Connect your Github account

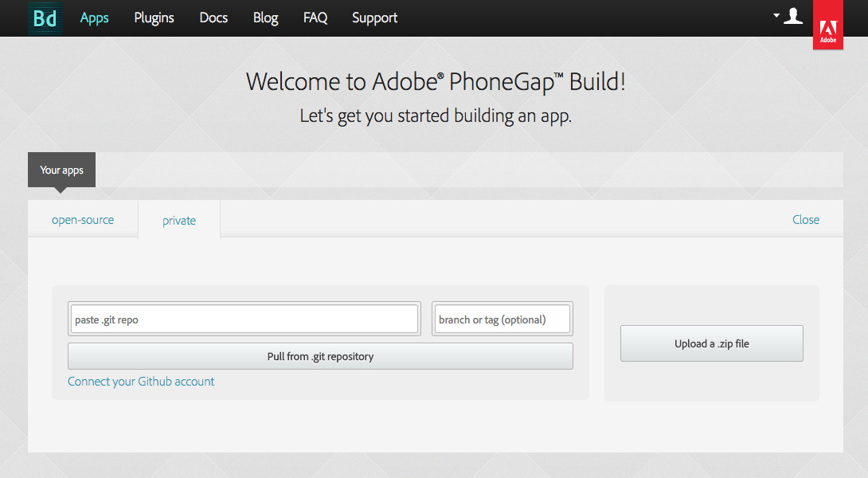click(141, 382)
